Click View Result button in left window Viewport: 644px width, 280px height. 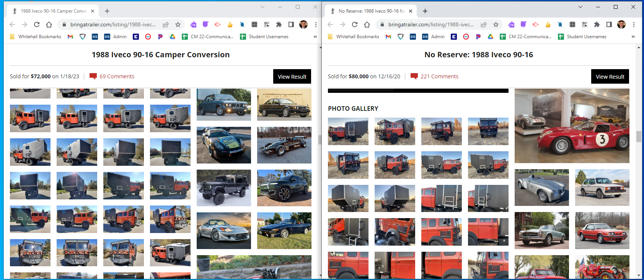tap(292, 76)
